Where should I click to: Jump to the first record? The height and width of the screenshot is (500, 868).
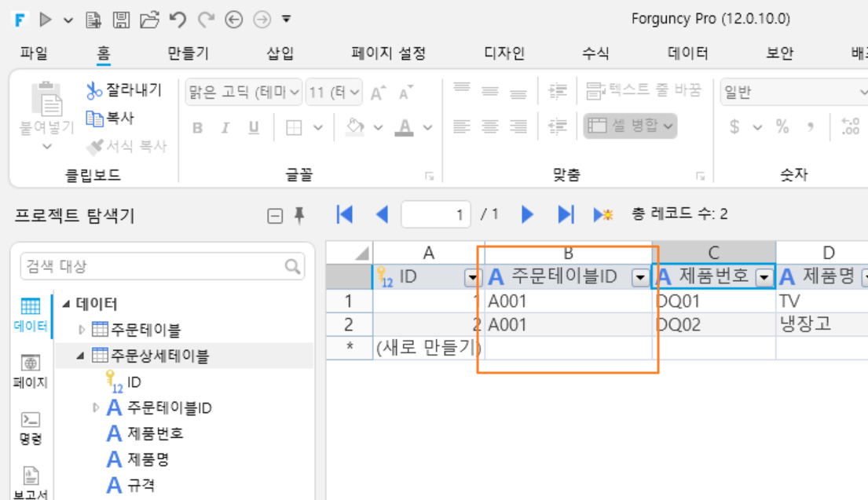click(x=344, y=214)
